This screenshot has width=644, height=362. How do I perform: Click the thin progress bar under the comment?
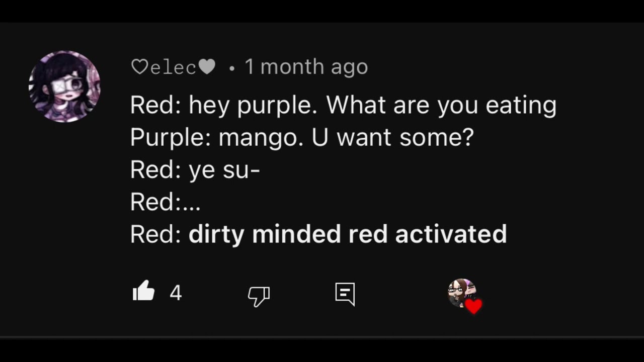(322, 337)
